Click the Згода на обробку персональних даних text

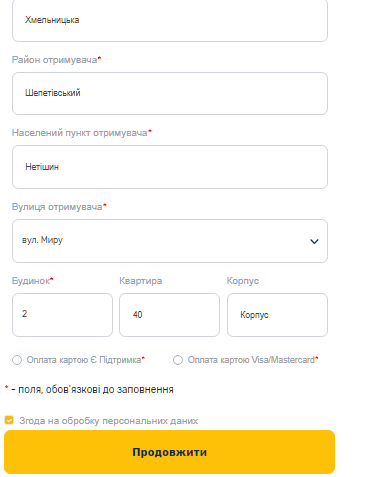(x=109, y=421)
